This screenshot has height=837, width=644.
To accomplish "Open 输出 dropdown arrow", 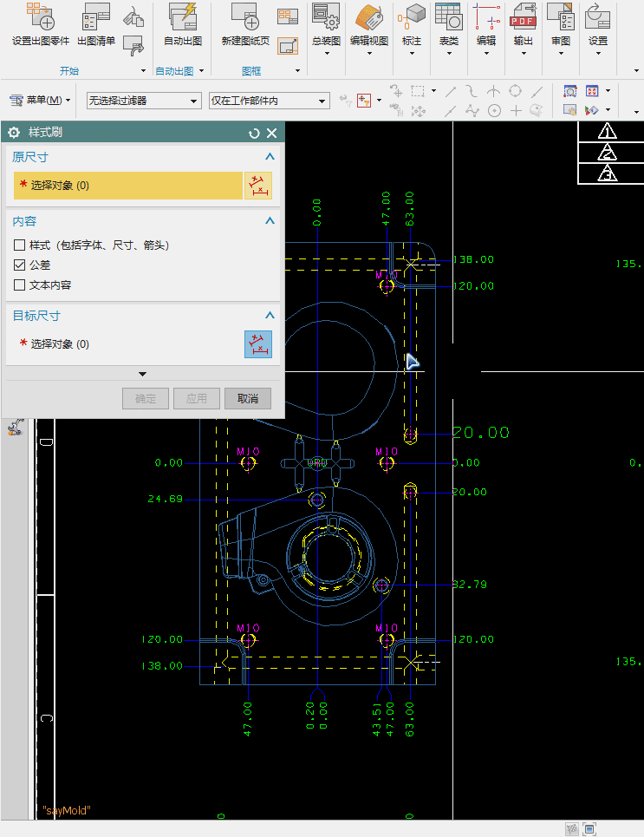I will [x=524, y=54].
